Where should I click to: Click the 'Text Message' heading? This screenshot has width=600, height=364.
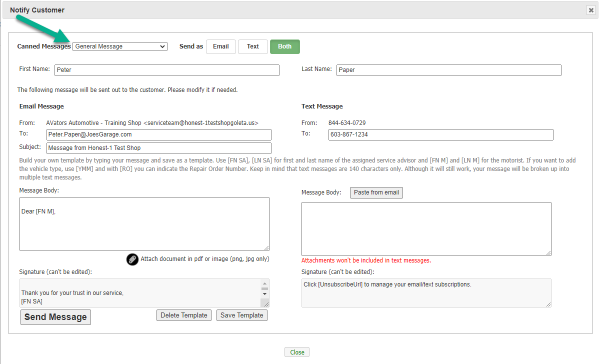tap(322, 106)
